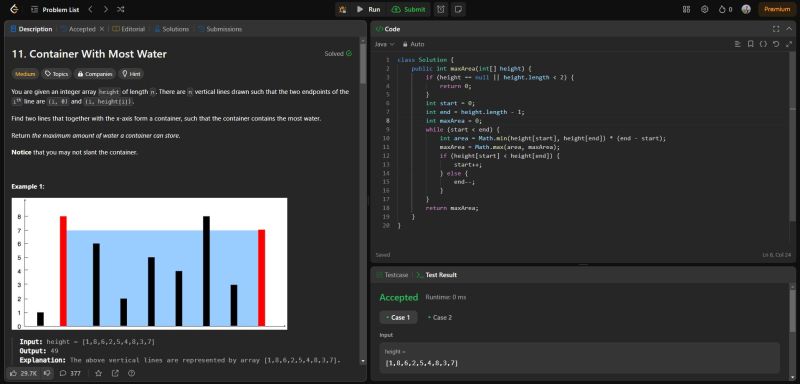Pick a random problem with shuffle icon

click(120, 9)
